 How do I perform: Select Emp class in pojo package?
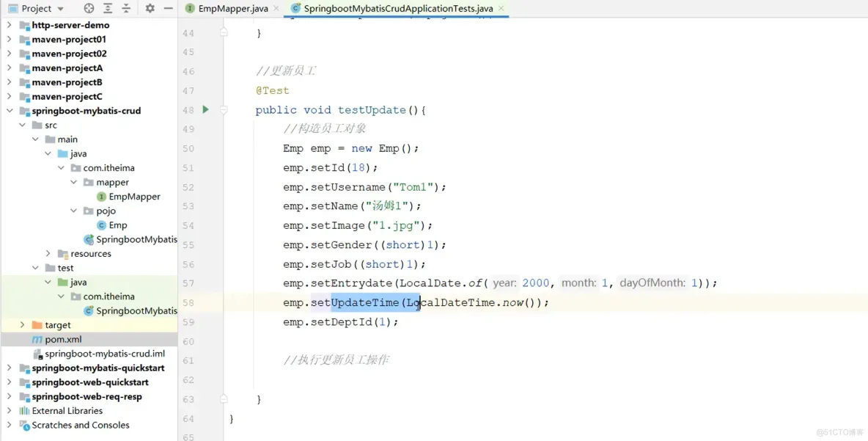118,225
